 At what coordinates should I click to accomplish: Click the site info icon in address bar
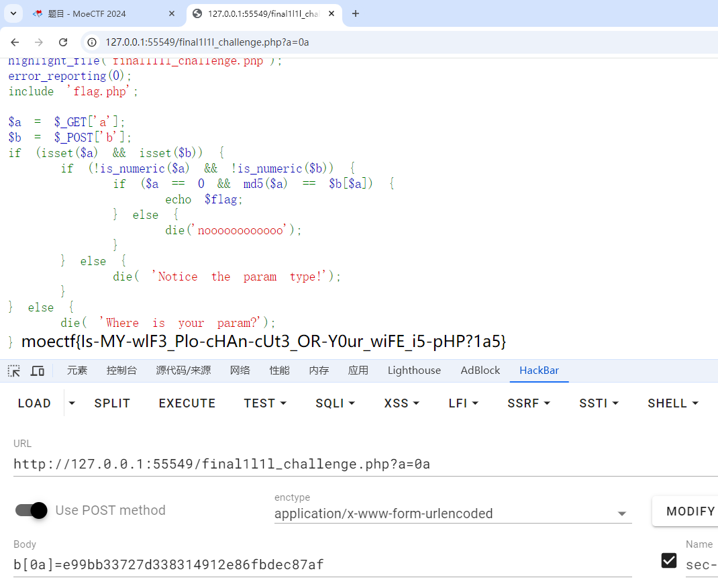point(93,42)
